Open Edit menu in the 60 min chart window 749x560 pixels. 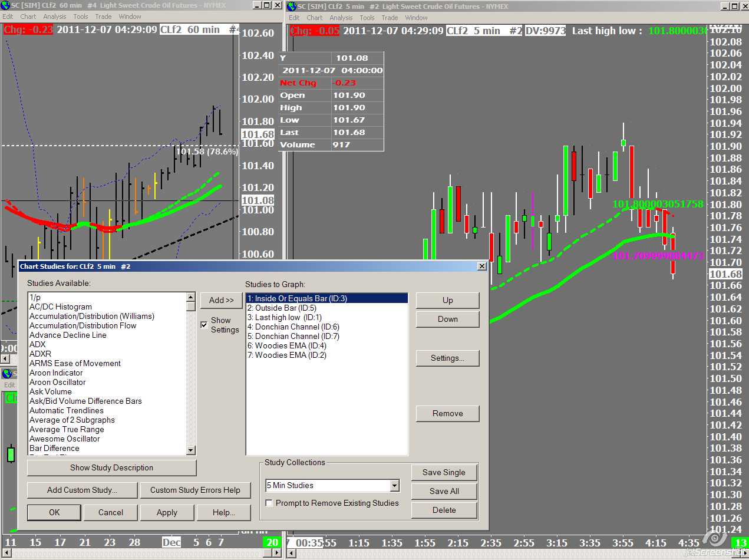8,17
